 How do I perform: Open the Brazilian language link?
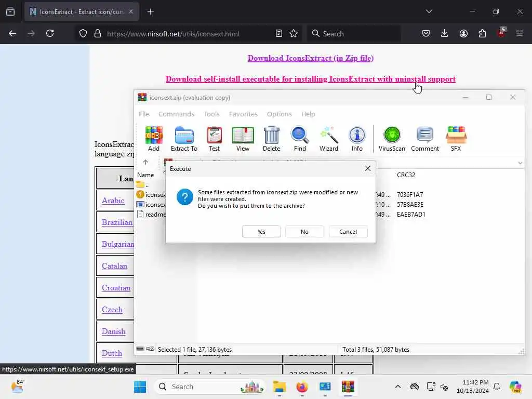tap(117, 222)
